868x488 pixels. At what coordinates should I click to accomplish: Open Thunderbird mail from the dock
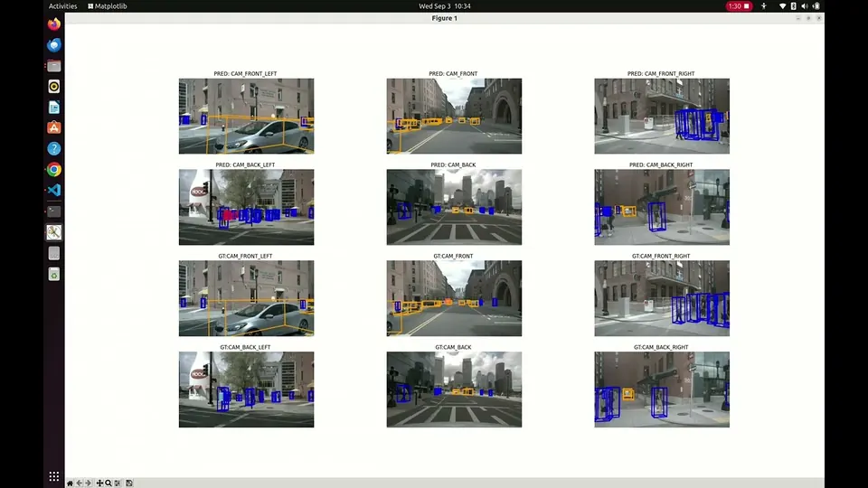53,45
